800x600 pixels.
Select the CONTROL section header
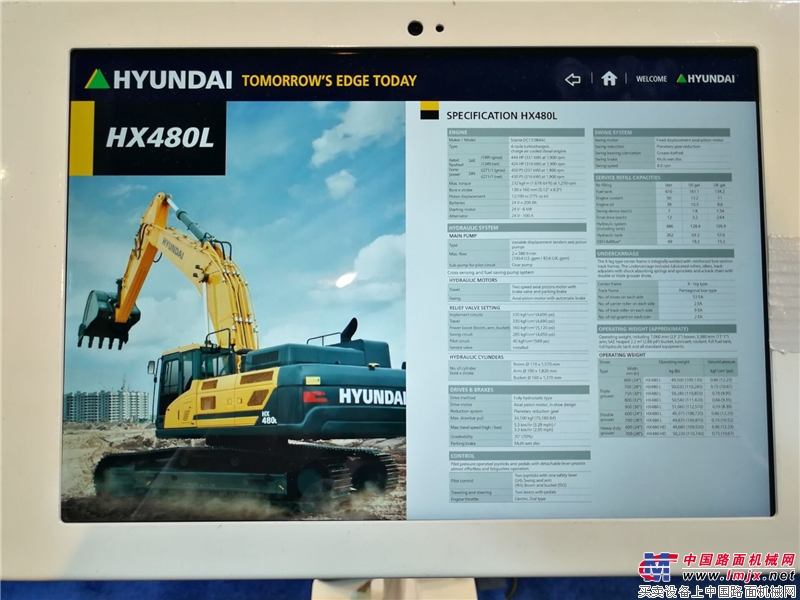[519, 455]
